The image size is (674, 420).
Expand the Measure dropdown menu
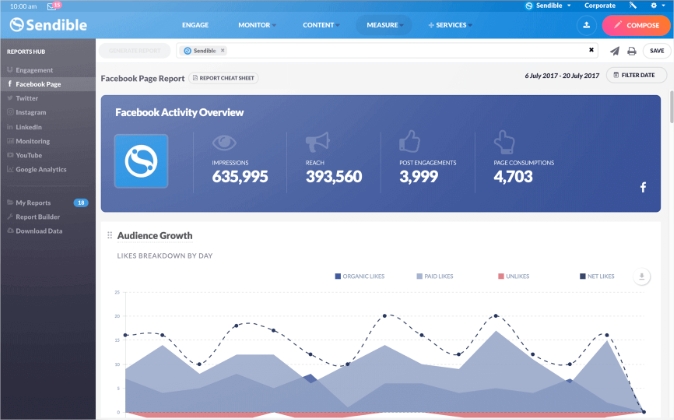click(384, 25)
